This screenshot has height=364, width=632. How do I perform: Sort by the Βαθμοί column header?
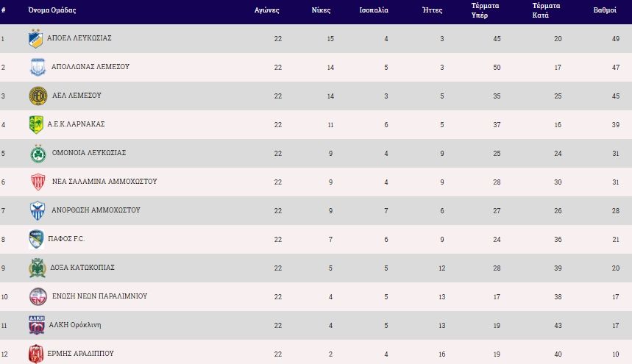point(605,10)
